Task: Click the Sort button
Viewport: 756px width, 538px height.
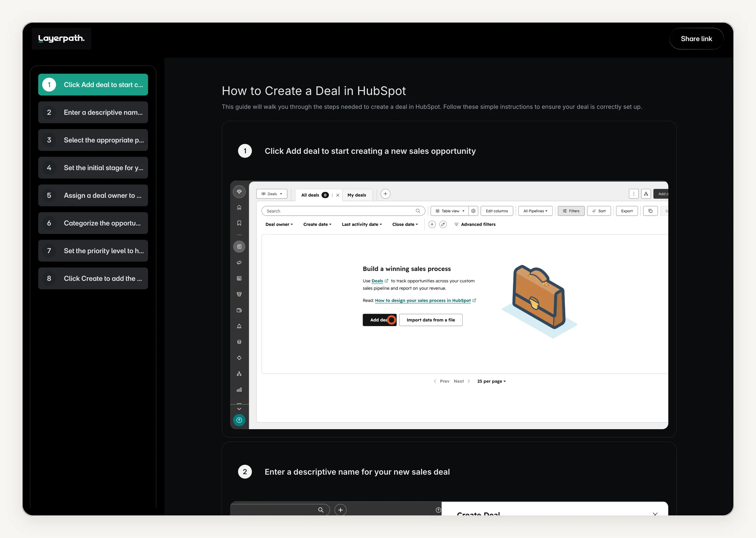Action: coord(599,211)
